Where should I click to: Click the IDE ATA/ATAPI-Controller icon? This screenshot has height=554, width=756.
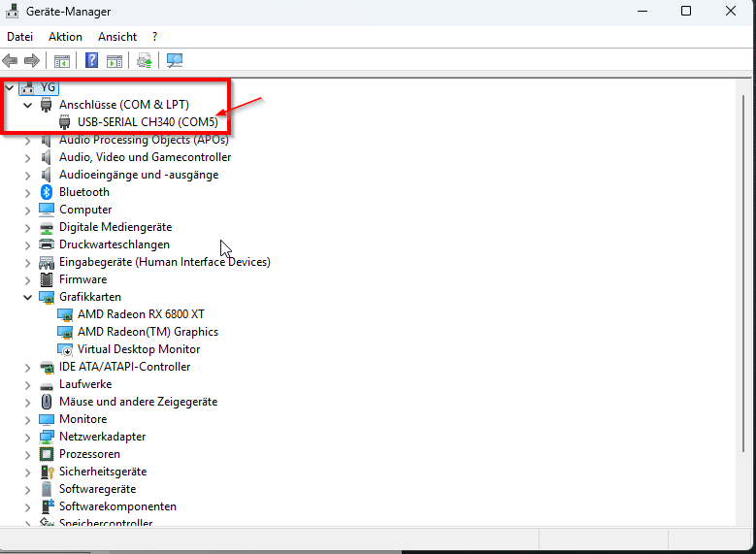point(47,368)
